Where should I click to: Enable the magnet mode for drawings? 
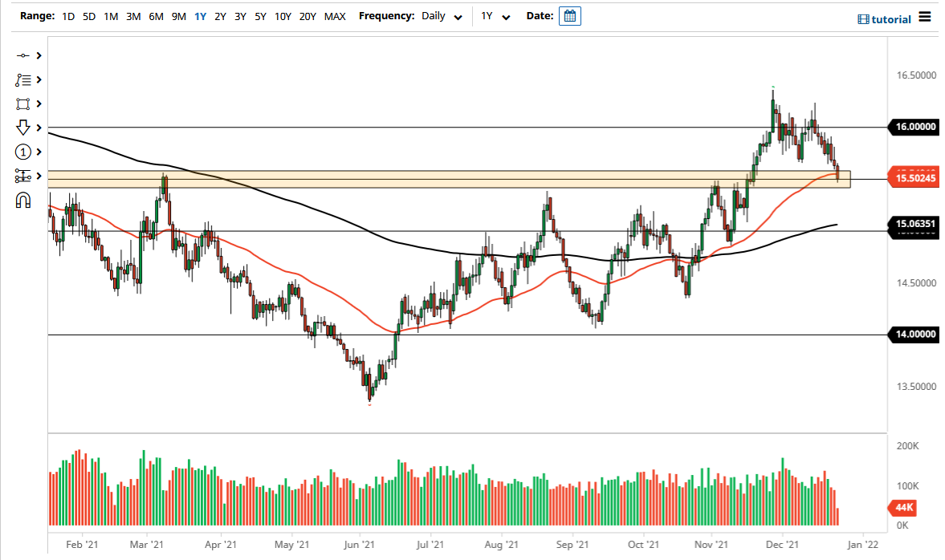click(x=23, y=200)
